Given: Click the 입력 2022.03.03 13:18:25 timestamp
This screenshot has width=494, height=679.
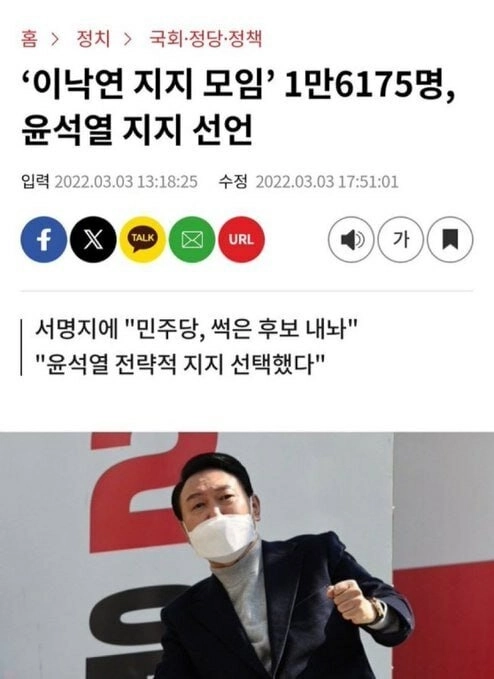Looking at the screenshot, I should (109, 181).
